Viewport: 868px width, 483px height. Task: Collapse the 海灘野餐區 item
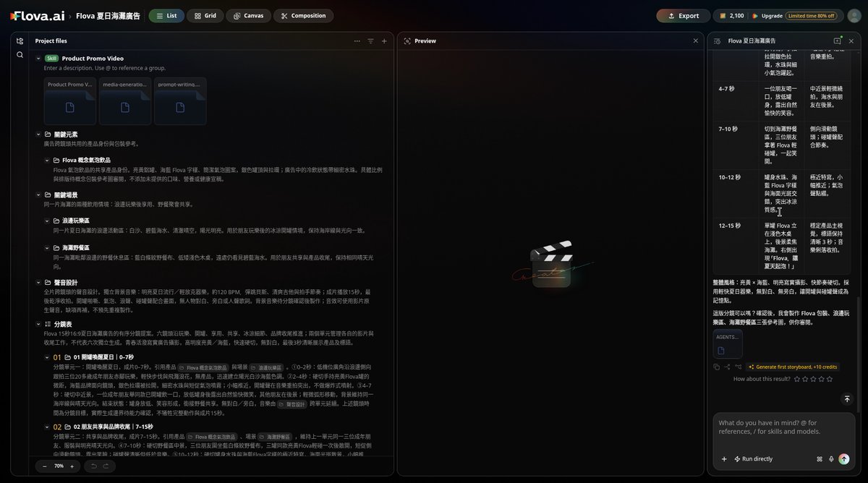[47, 248]
